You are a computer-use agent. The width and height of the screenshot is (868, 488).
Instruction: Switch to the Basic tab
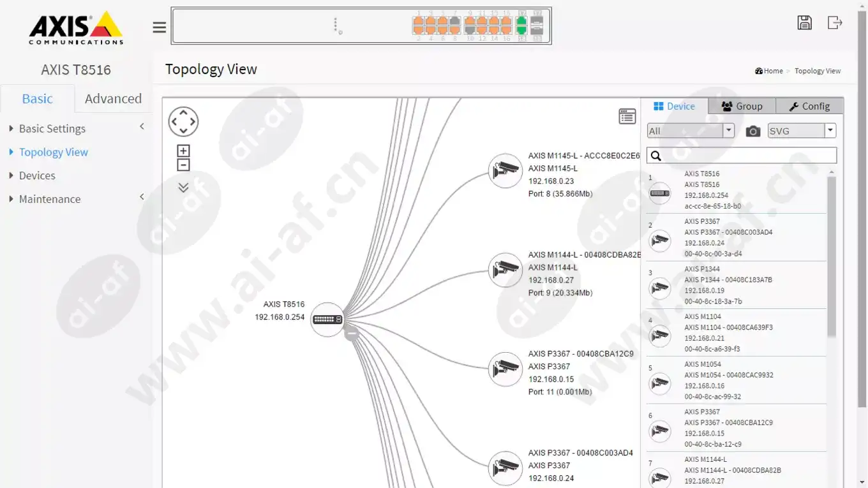[x=37, y=98]
